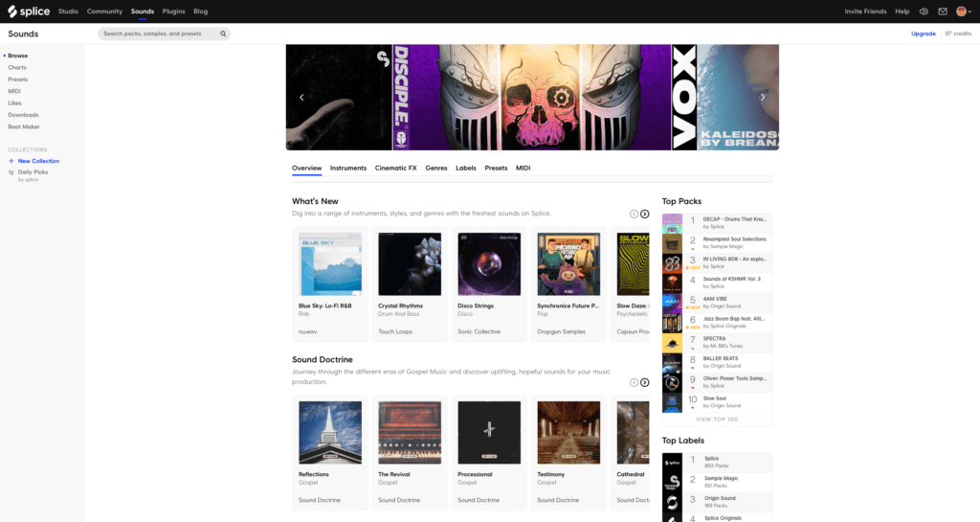This screenshot has width=980, height=522.
Task: Open The Revival pack cover
Action: (x=410, y=433)
